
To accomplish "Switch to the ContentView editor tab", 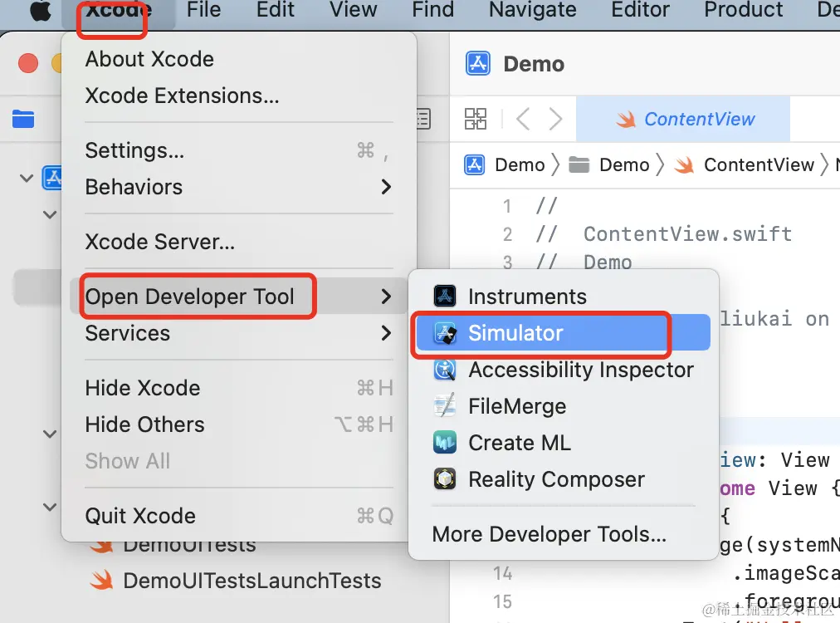I will [x=683, y=119].
